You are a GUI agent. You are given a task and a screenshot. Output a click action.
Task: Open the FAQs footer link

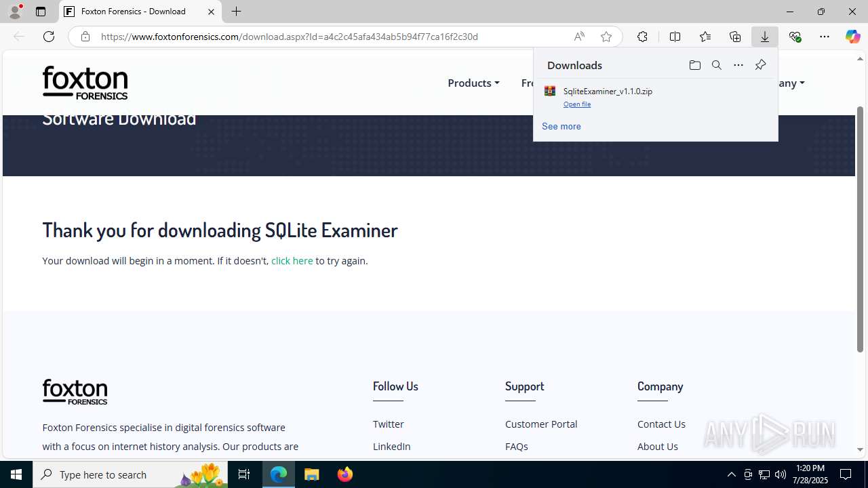coord(517,446)
